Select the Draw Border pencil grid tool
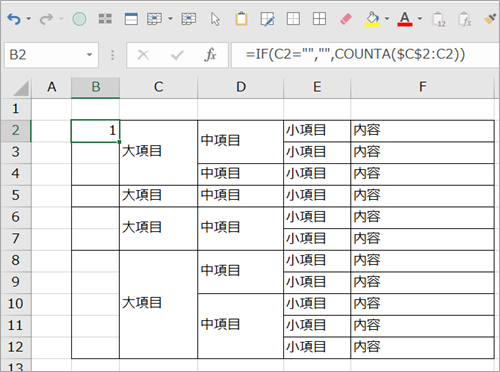 [x=267, y=19]
